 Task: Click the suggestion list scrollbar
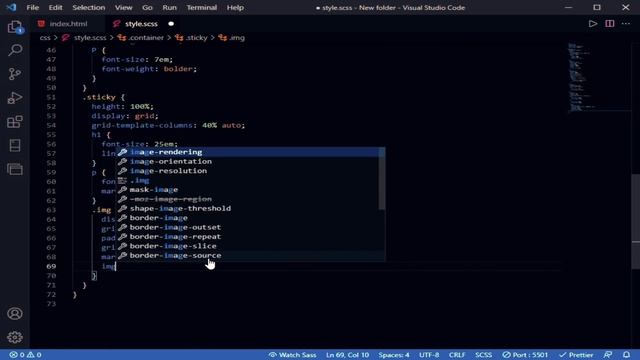pyautogui.click(x=382, y=179)
